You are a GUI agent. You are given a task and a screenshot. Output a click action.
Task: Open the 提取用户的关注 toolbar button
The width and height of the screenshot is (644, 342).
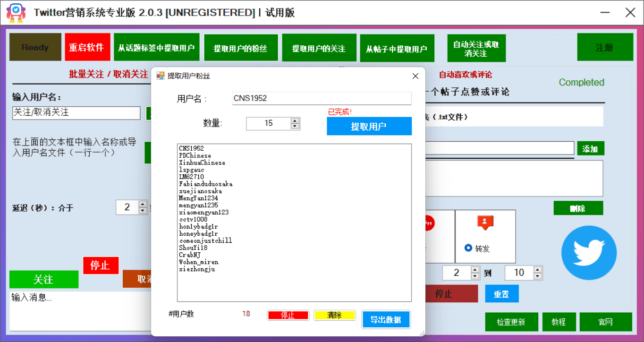[319, 48]
